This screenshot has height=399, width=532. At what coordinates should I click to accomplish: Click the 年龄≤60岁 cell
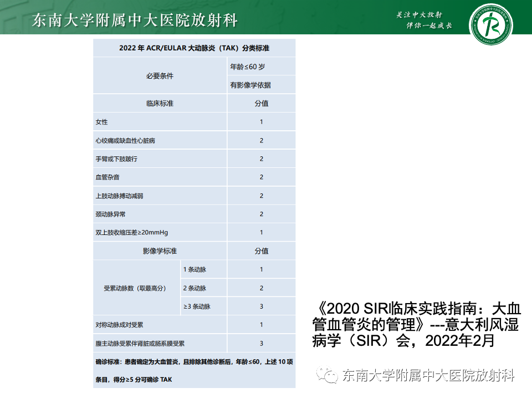tap(262, 66)
